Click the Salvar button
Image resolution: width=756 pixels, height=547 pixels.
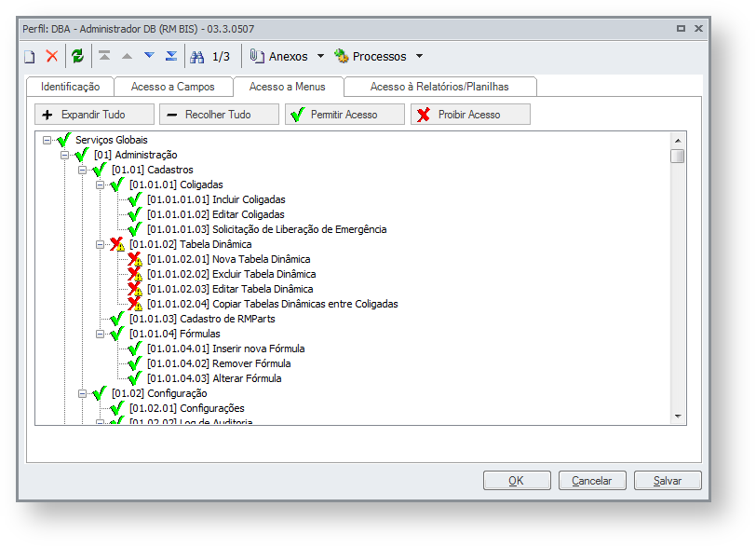668,481
